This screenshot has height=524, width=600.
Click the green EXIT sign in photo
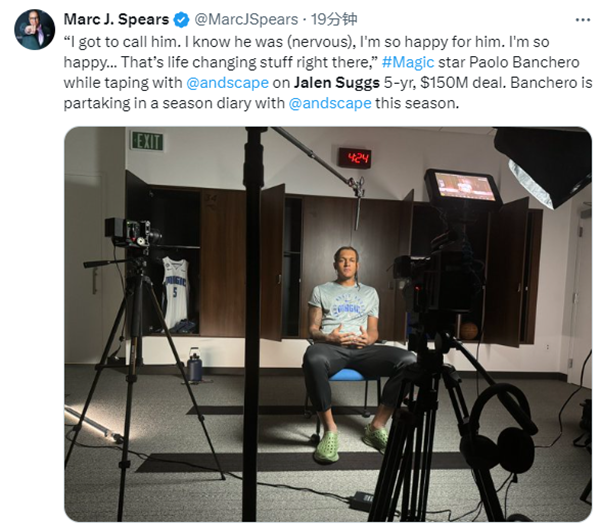click(x=147, y=141)
